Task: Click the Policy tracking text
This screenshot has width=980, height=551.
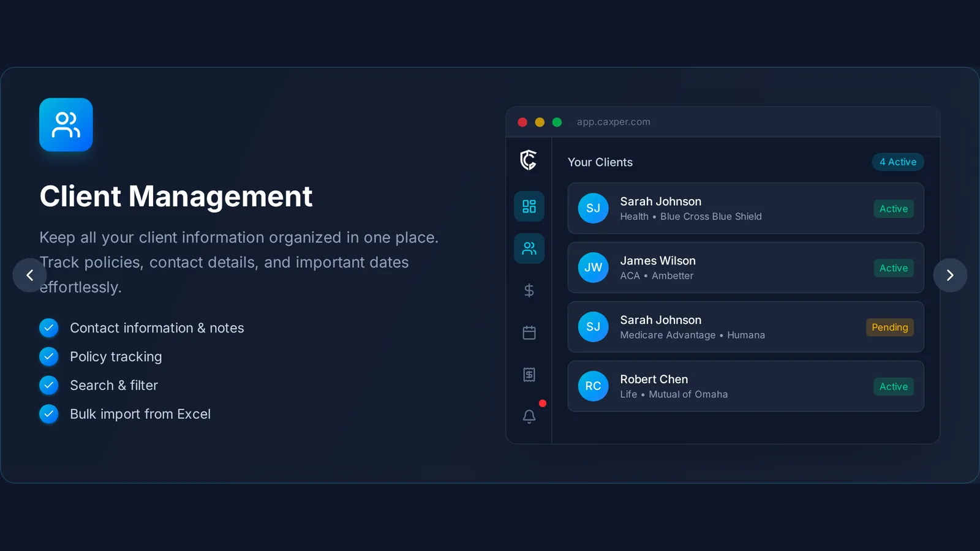Action: click(x=116, y=357)
